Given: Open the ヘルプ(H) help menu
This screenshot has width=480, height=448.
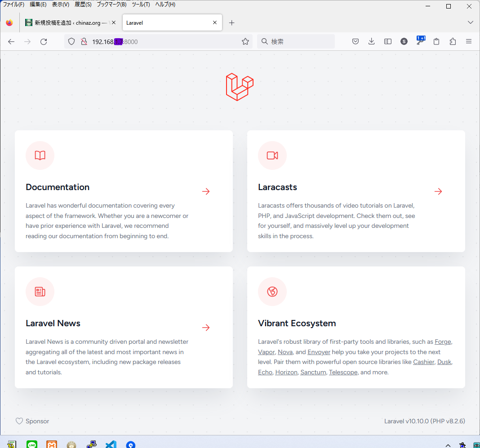Looking at the screenshot, I should point(165,4).
